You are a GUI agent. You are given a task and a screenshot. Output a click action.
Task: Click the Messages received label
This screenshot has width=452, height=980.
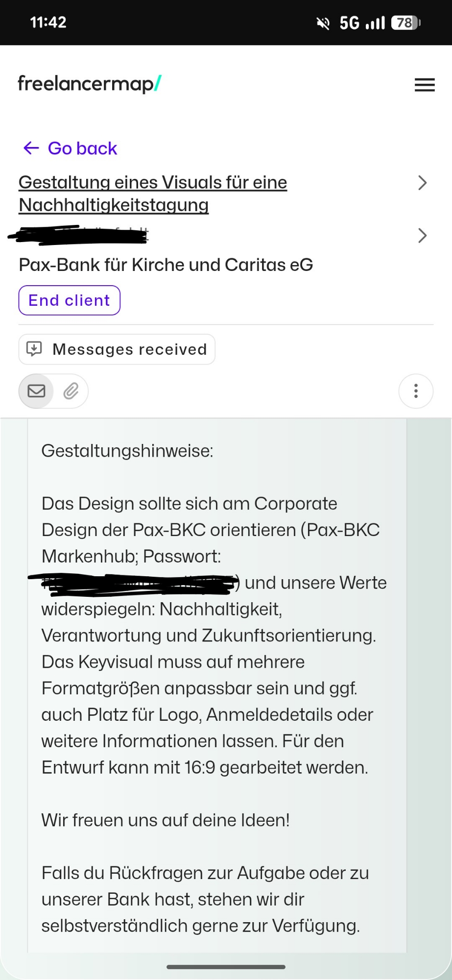click(130, 349)
